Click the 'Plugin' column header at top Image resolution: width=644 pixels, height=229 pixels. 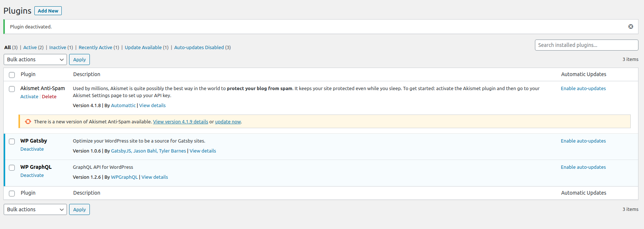click(x=28, y=74)
